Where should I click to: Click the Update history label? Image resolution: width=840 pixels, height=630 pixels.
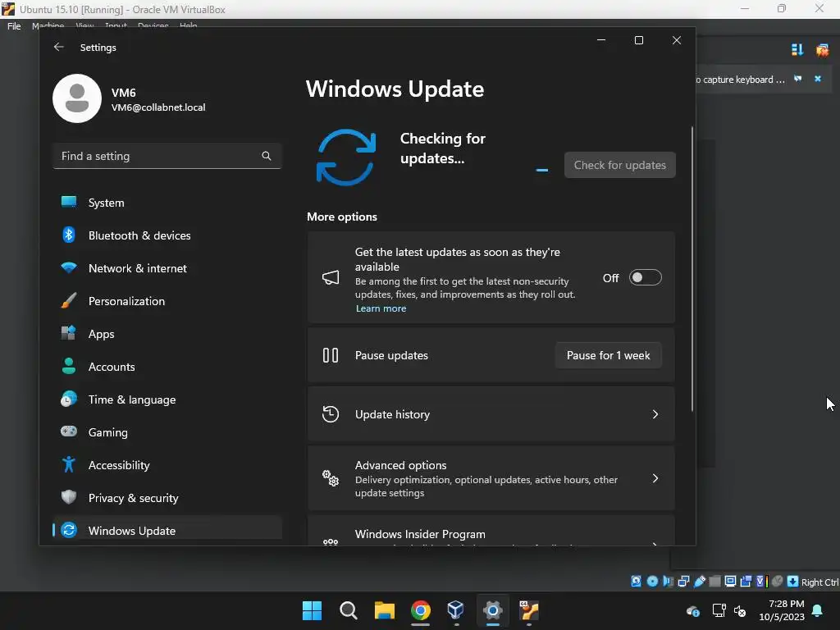(392, 414)
